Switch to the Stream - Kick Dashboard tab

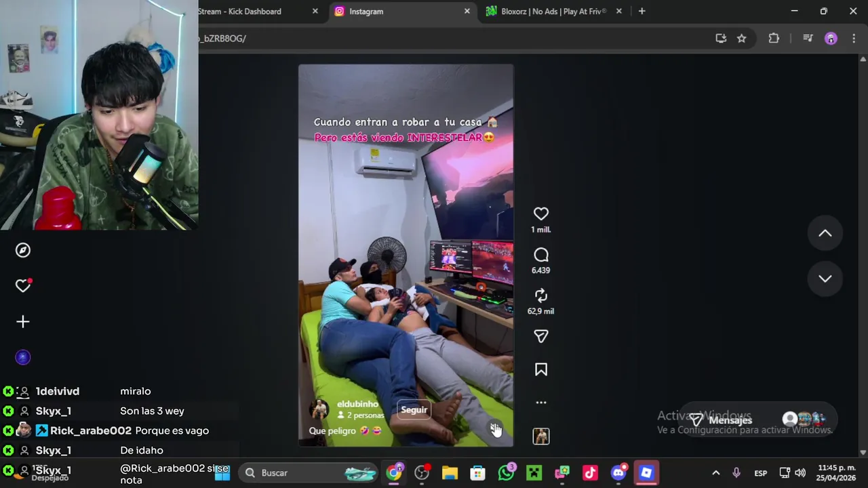(x=239, y=12)
